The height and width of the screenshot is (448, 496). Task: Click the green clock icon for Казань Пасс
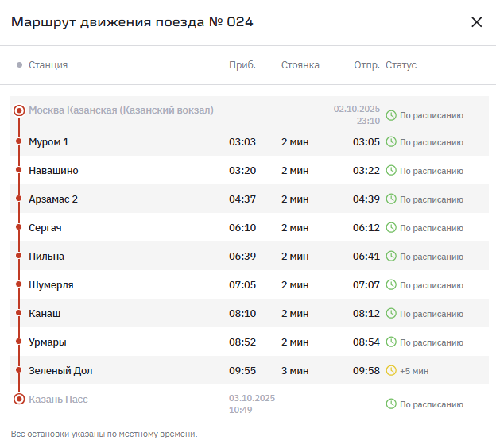[391, 404]
